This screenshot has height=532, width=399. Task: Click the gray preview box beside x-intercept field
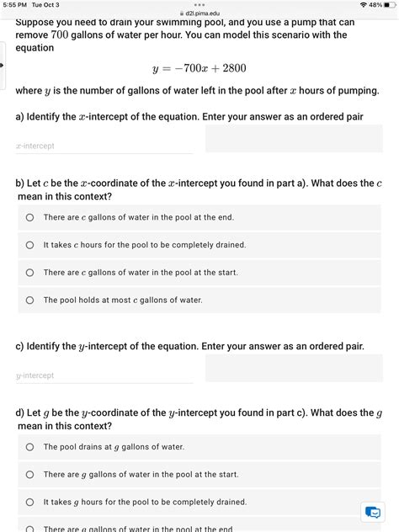(x=294, y=138)
